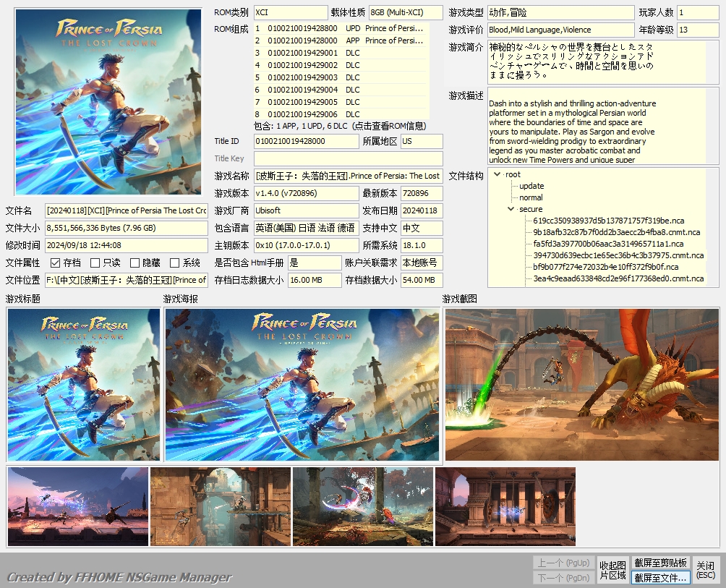Click the 所需系统 field 18.1.0
The width and height of the screenshot is (726, 588).
[422, 245]
